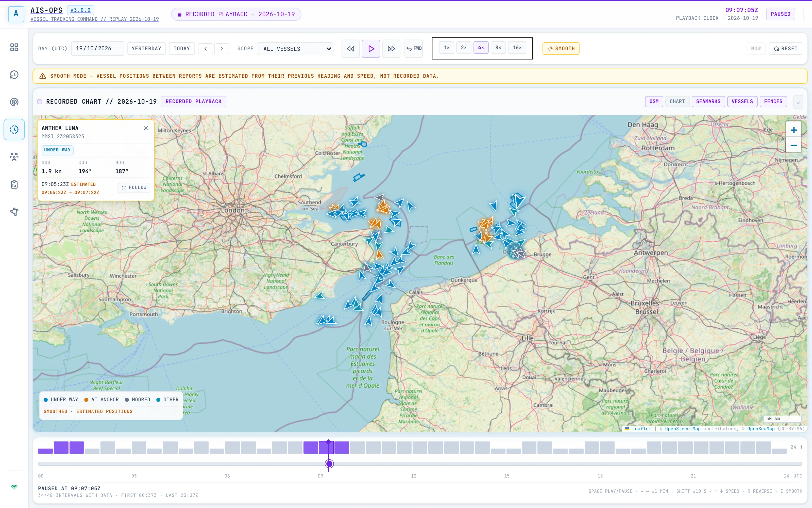
Task: Toggle the FENCES layer
Action: pos(773,101)
